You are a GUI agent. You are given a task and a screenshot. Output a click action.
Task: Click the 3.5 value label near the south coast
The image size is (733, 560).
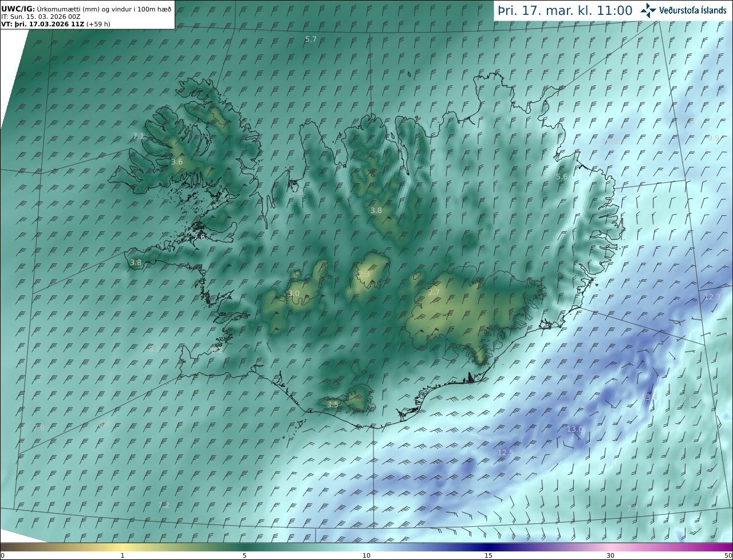(x=333, y=404)
